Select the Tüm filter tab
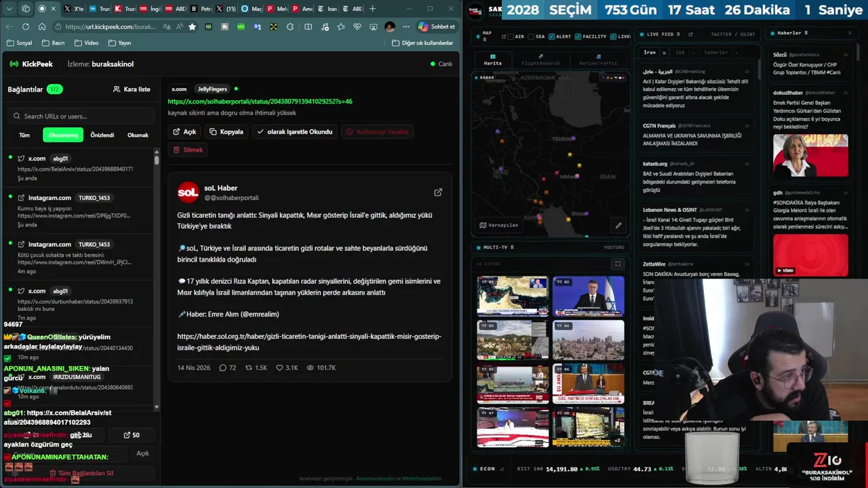This screenshot has height=488, width=868. click(x=24, y=135)
